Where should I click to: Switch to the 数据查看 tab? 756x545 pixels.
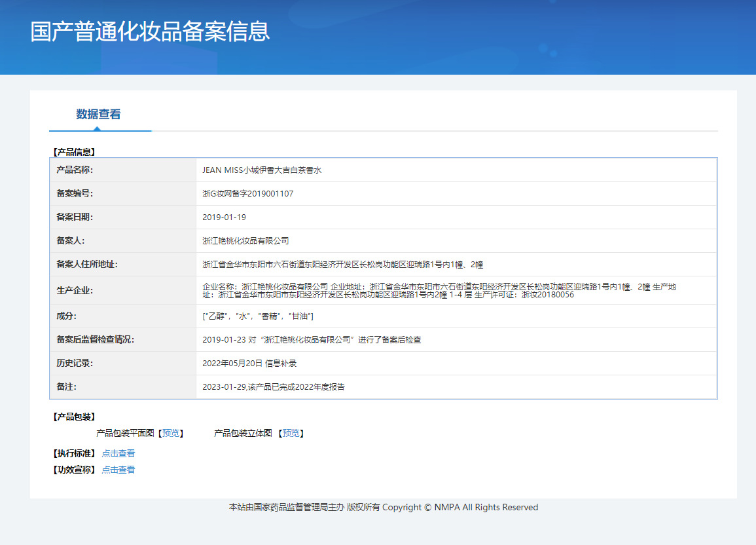(98, 114)
